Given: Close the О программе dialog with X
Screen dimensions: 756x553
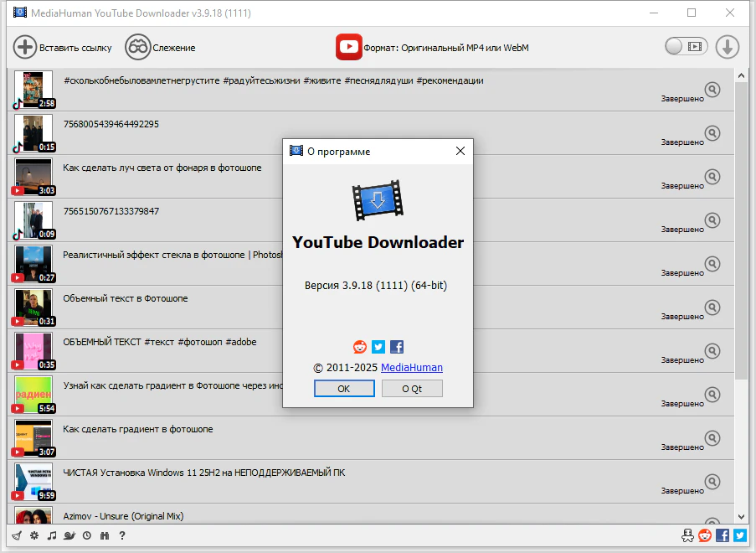Looking at the screenshot, I should point(460,152).
